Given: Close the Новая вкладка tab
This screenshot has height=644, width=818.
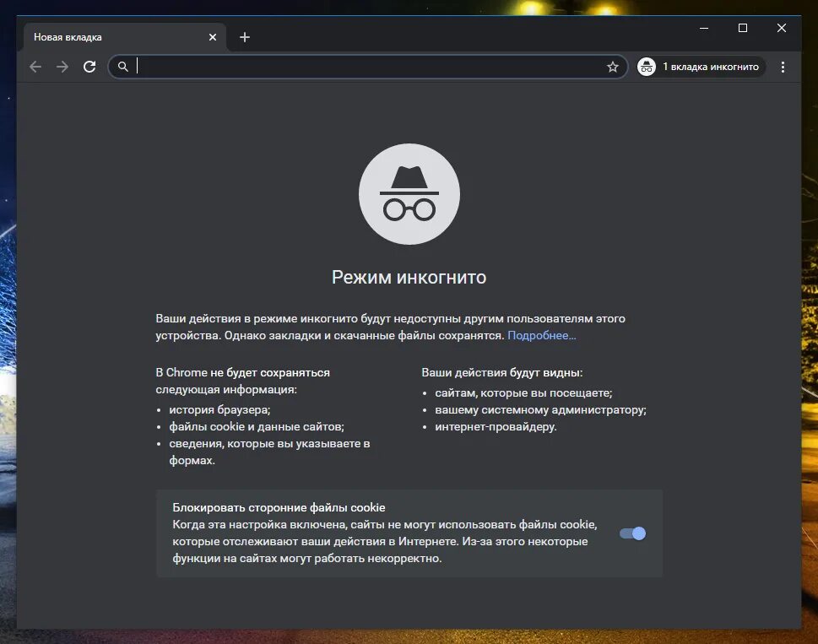Looking at the screenshot, I should tap(213, 37).
